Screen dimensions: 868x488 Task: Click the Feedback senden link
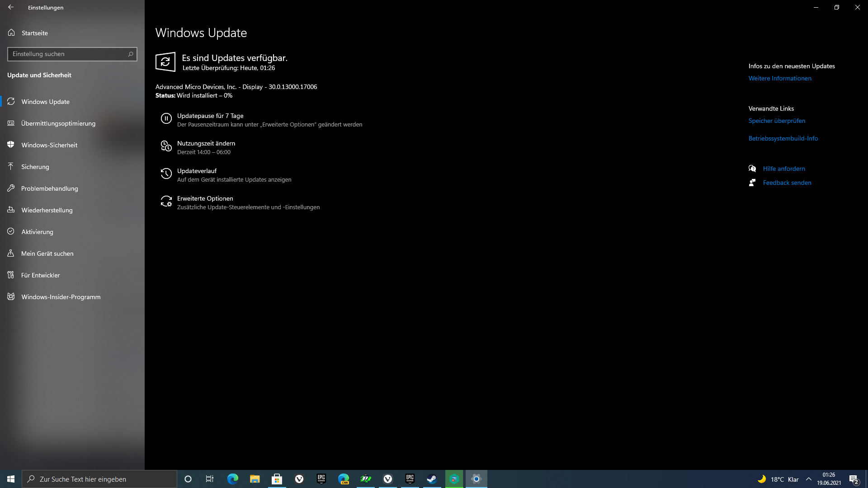pyautogui.click(x=787, y=183)
